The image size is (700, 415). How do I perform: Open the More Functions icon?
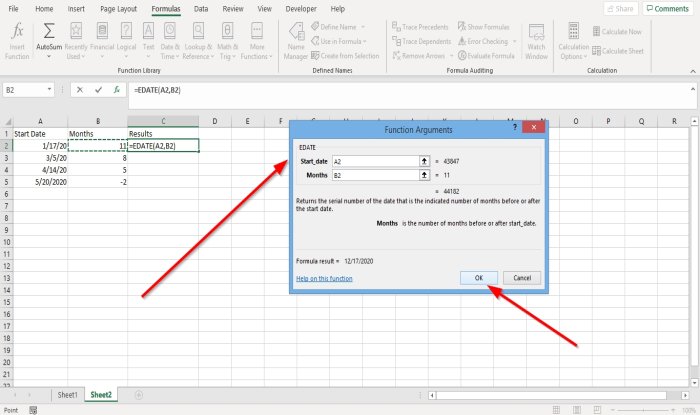257,31
